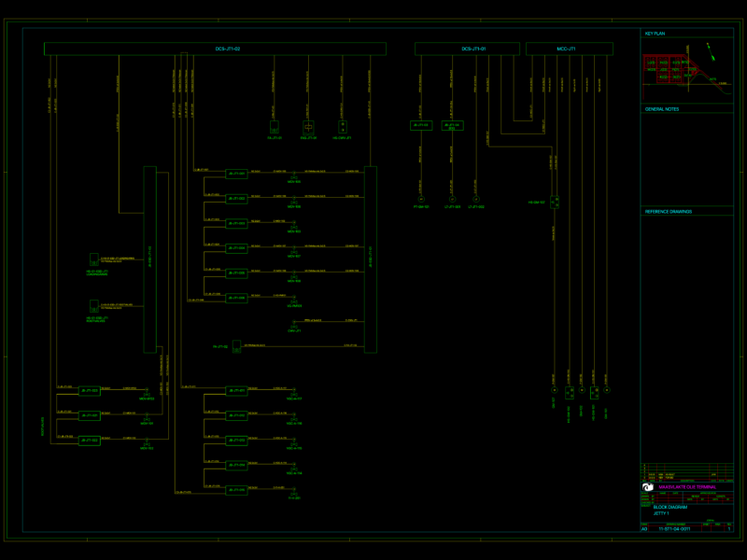Click the loading arms ESD switch symbol
The width and height of the screenshot is (747, 560).
(x=94, y=259)
